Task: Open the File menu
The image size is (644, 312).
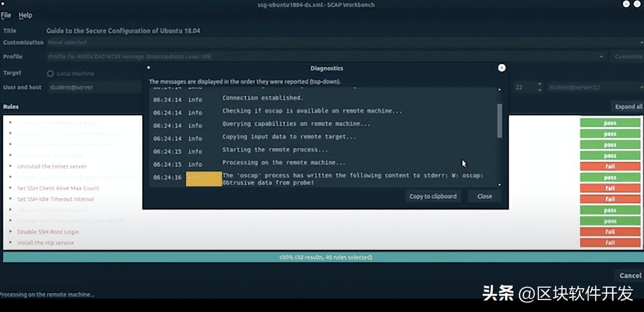Action: (x=6, y=15)
